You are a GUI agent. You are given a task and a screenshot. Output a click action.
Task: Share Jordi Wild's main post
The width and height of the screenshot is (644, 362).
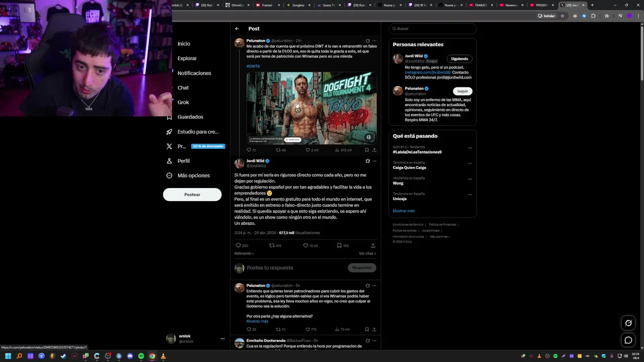click(373, 245)
